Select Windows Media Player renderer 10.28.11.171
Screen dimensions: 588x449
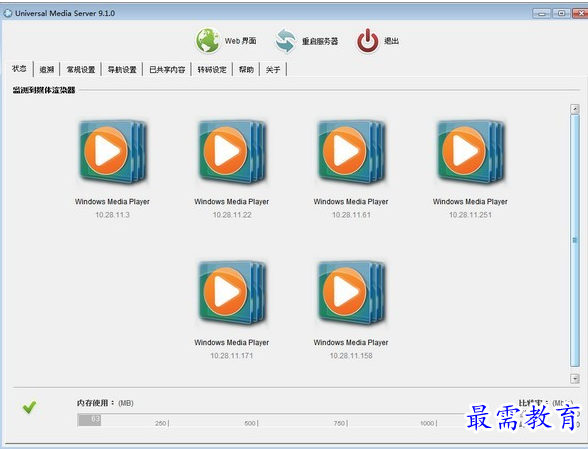[232, 293]
